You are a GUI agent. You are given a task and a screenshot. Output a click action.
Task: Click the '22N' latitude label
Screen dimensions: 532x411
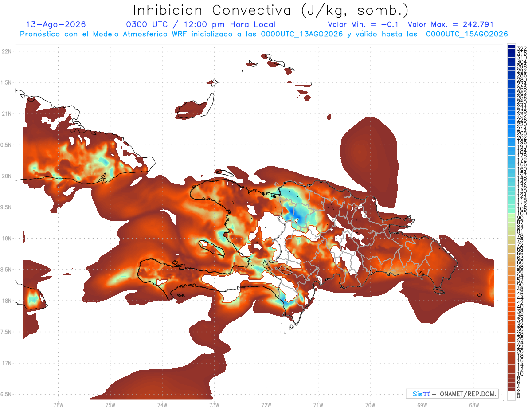(x=7, y=51)
